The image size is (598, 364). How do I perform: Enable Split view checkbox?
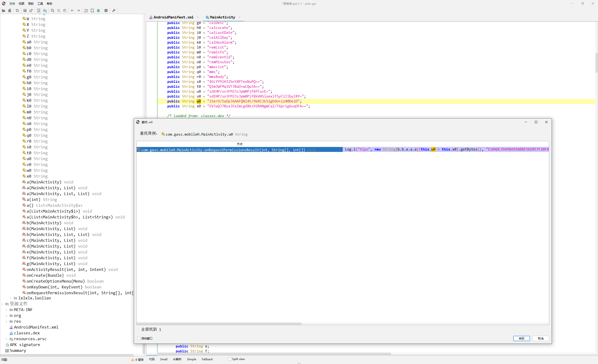tap(230, 359)
